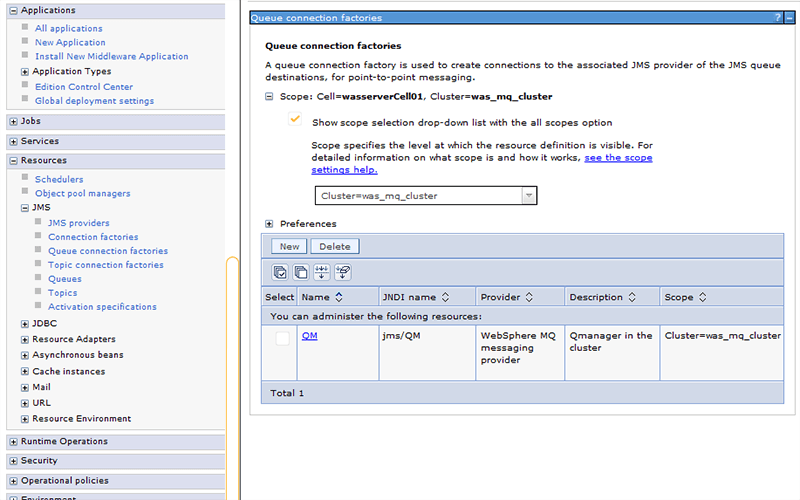This screenshot has height=500, width=800.
Task: Open New Application link
Action: (x=70, y=42)
